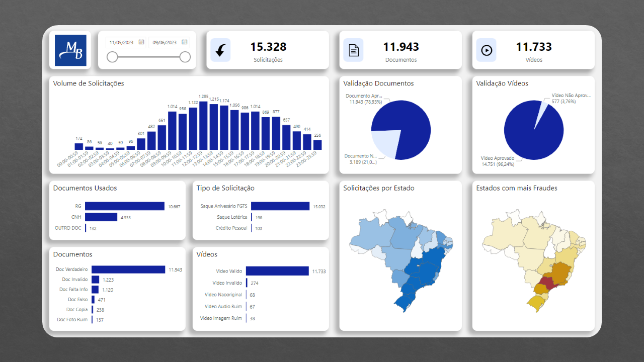Click the Documentos file icon
This screenshot has height=362, width=644.
pos(353,50)
